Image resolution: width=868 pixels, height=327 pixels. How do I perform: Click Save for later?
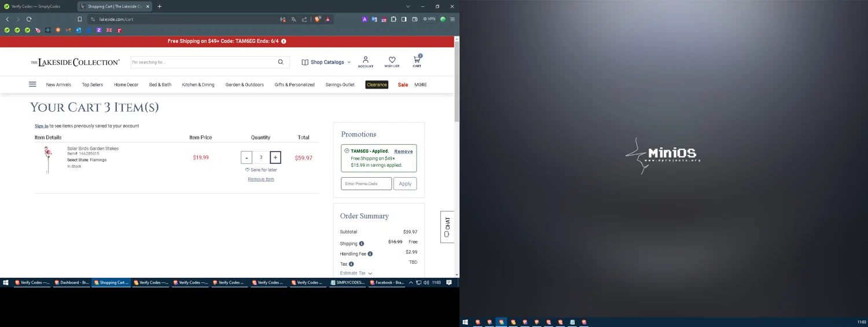(261, 170)
